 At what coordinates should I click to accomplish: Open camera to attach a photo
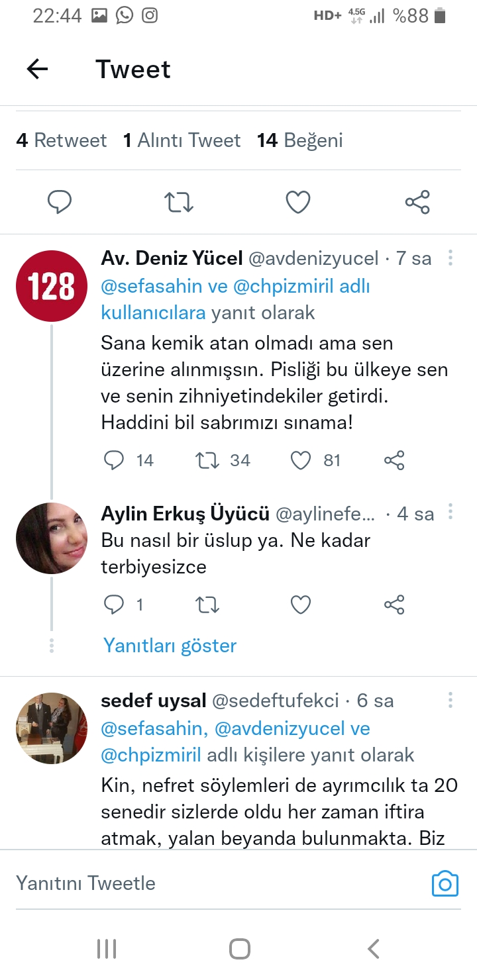pyautogui.click(x=445, y=884)
